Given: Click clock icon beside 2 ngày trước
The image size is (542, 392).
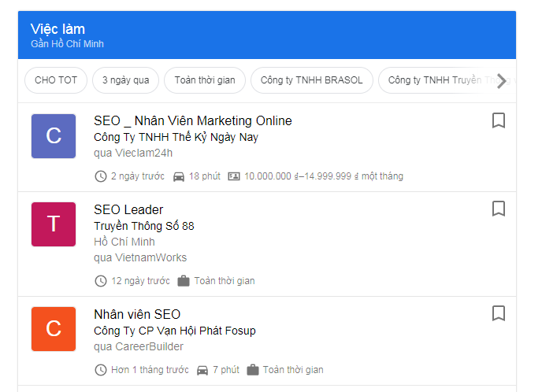Looking at the screenshot, I should tap(101, 176).
